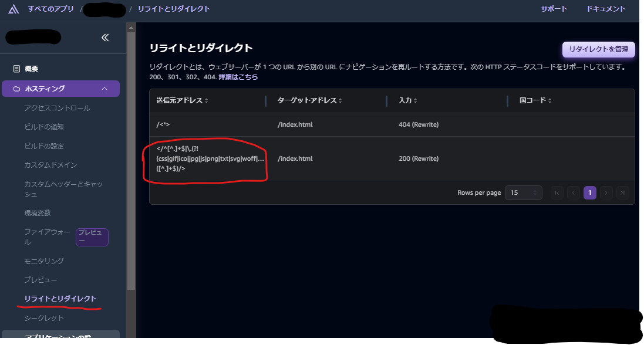Jump to first page with the |< icon
Image resolution: width=644 pixels, height=345 pixels.
pyautogui.click(x=557, y=192)
